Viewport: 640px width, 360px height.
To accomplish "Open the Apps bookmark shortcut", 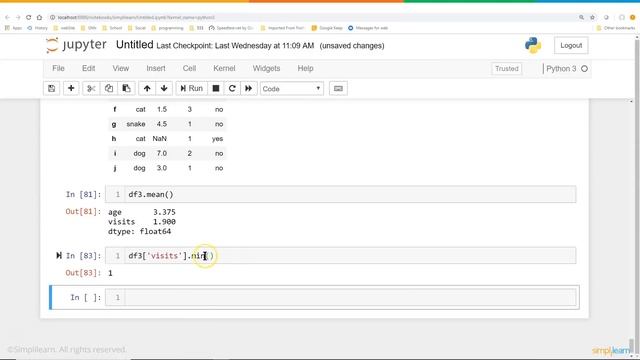I will click(x=13, y=28).
